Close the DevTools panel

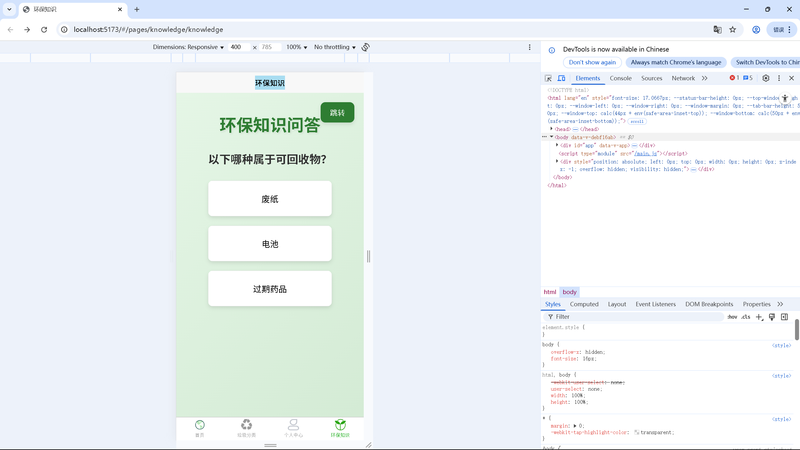coord(791,78)
